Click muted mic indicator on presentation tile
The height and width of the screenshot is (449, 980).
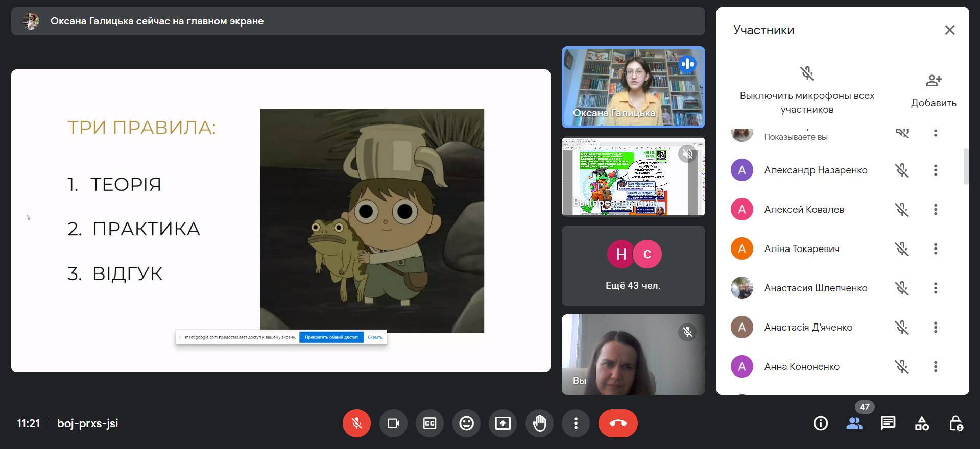(x=687, y=154)
